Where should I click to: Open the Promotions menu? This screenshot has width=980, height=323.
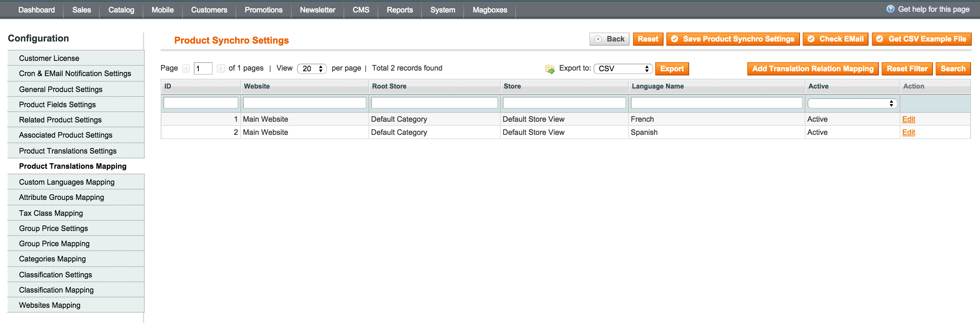coord(263,10)
